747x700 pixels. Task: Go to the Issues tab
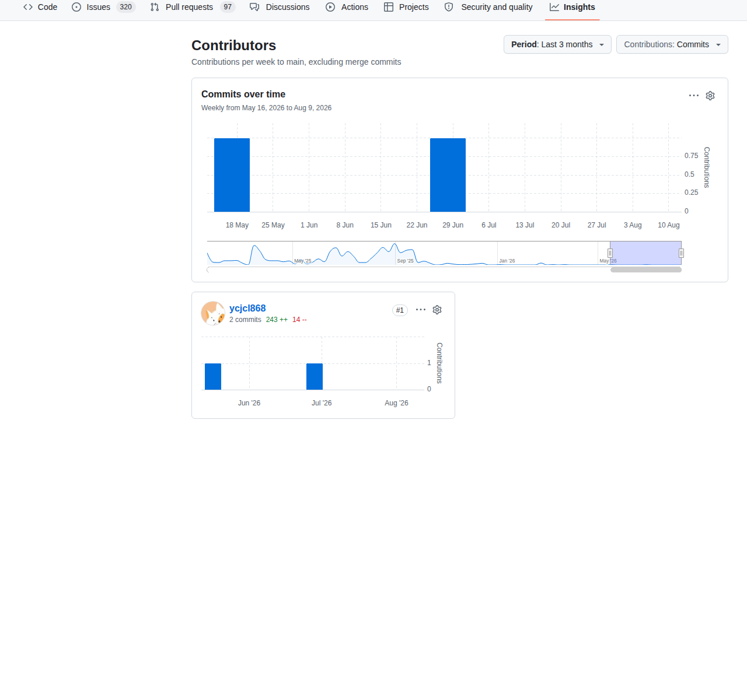(x=103, y=7)
